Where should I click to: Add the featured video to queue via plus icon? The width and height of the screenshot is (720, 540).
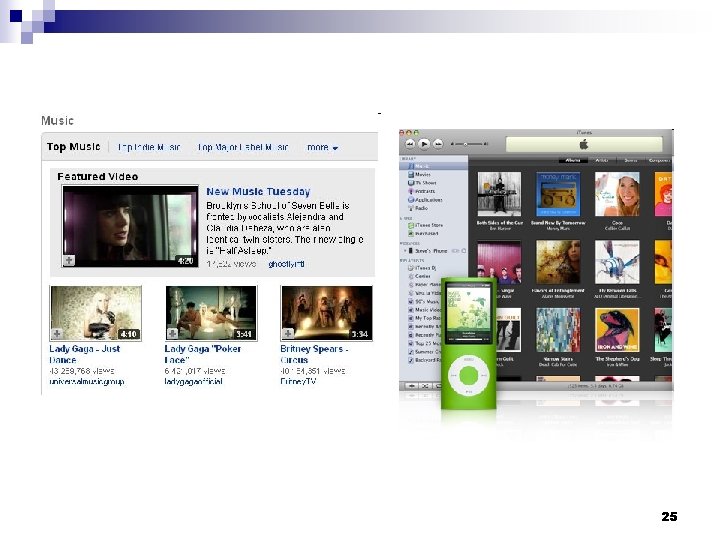[68, 260]
